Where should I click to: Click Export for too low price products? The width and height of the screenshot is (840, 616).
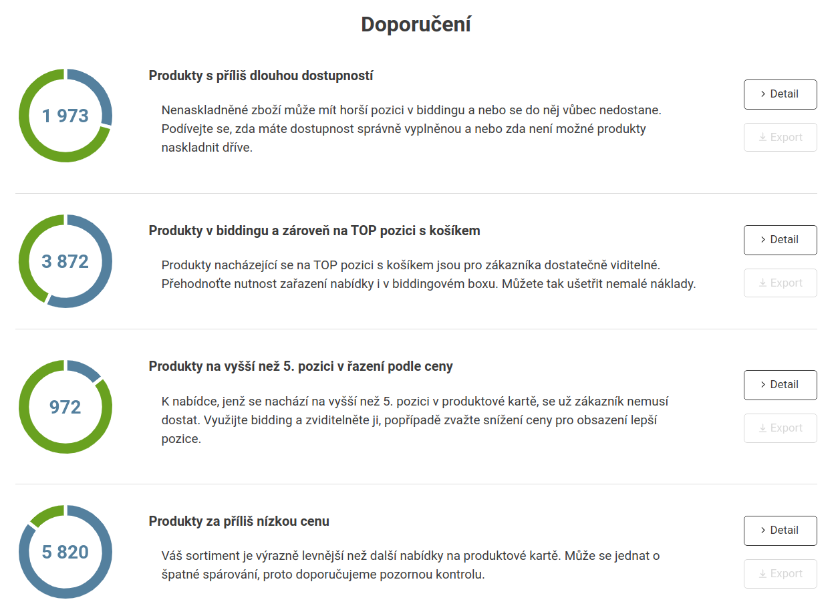pyautogui.click(x=780, y=574)
